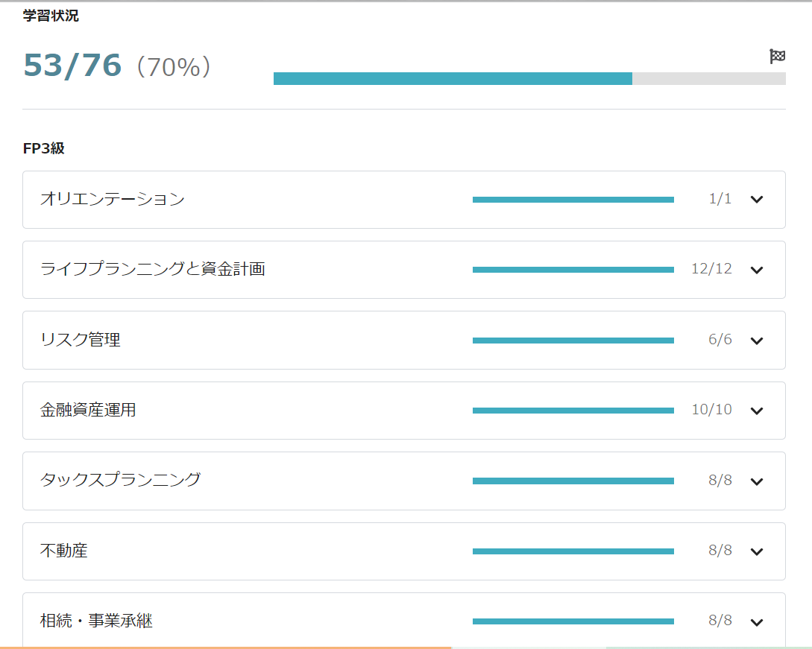Click the overall 53/76 progress bar
812x649 pixels.
tap(529, 78)
